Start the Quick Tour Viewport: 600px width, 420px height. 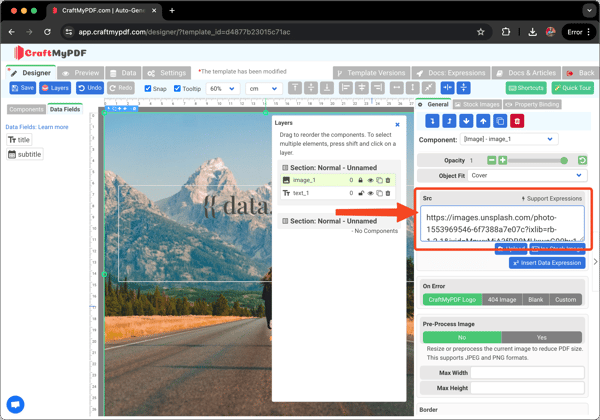click(x=573, y=88)
